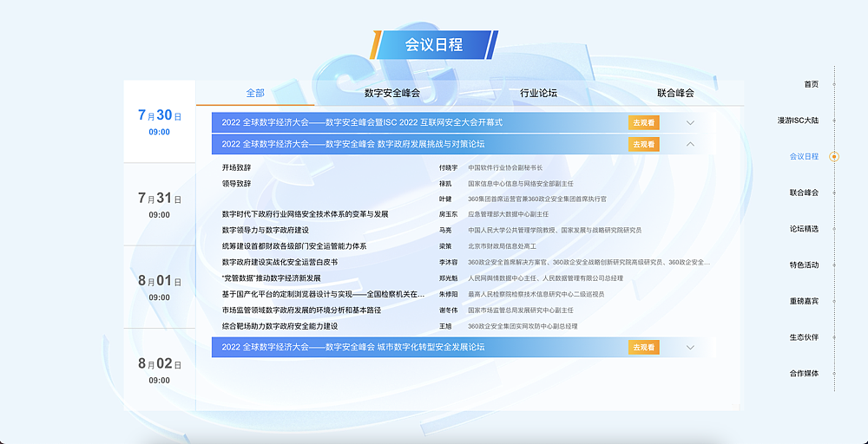The height and width of the screenshot is (444, 868).
Task: Go to 首页 in side navigation
Action: pos(811,85)
